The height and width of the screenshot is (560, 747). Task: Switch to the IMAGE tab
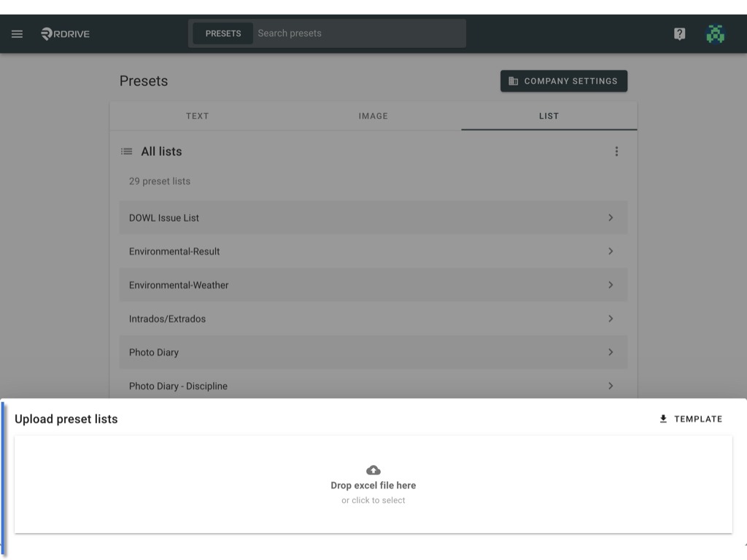[373, 116]
